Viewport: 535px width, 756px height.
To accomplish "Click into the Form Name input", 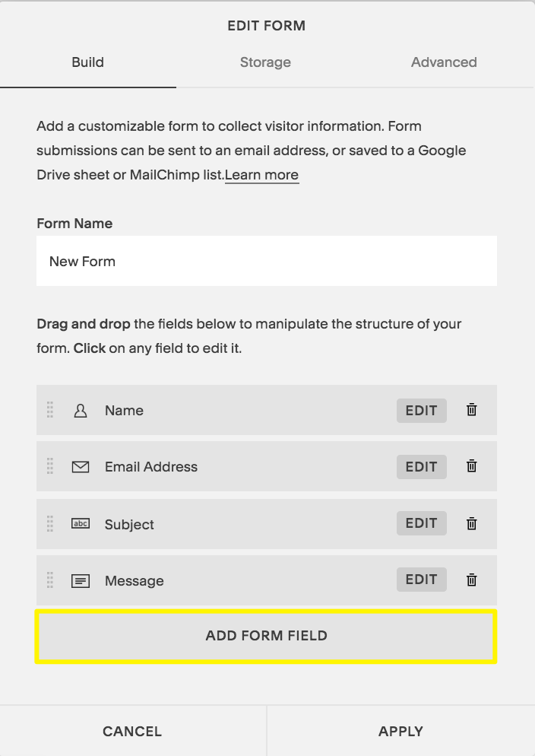I will click(x=266, y=261).
